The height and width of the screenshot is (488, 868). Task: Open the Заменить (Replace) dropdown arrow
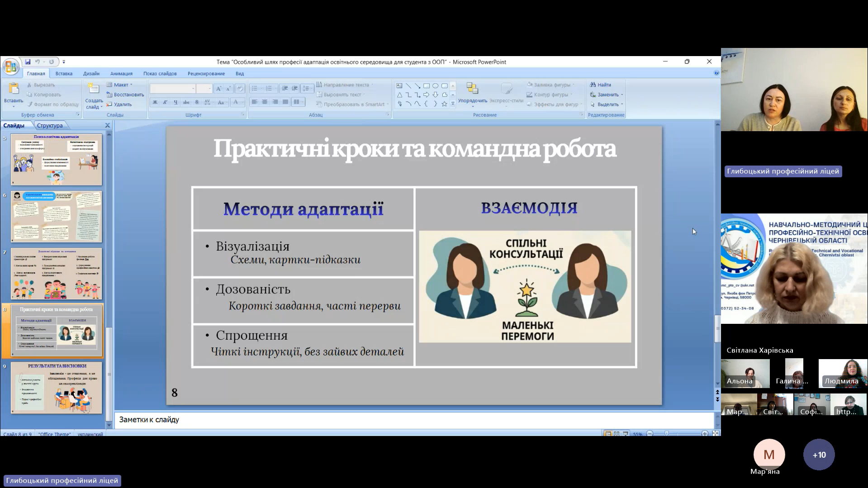pyautogui.click(x=622, y=95)
